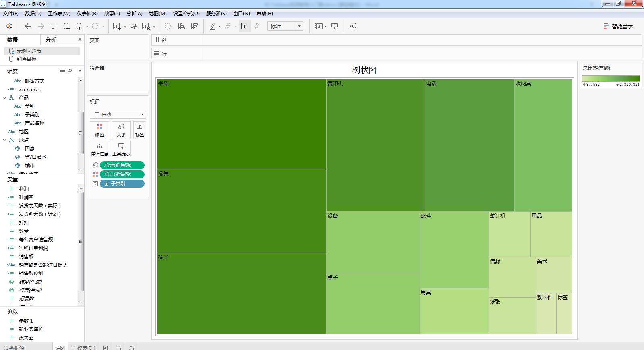Select the 子类别 dimension field
The image size is (644, 350).
(x=32, y=115)
